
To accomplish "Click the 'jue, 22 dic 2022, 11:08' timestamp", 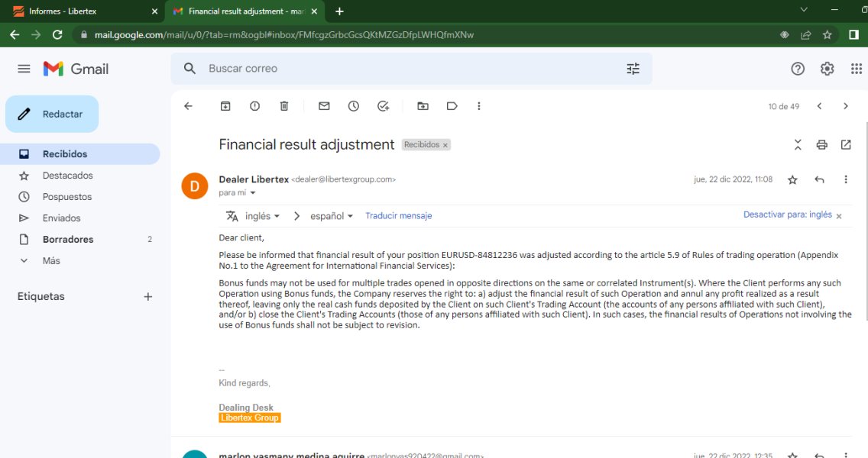I will point(733,179).
